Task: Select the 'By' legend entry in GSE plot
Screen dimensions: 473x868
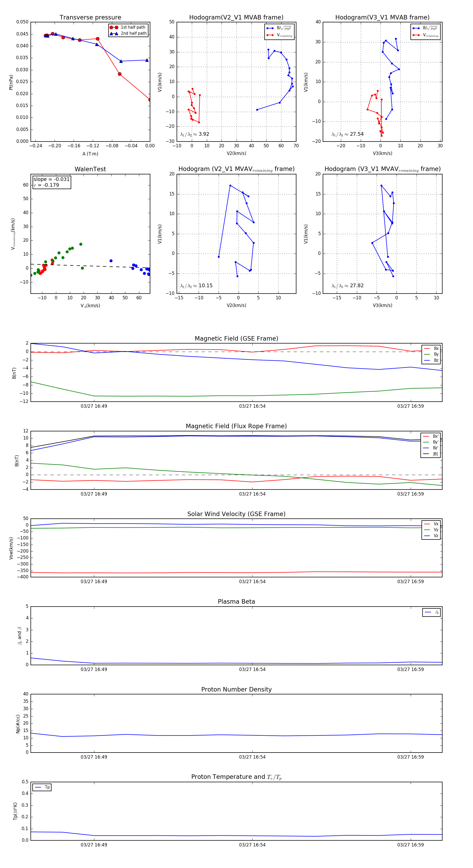Action: 431,354
